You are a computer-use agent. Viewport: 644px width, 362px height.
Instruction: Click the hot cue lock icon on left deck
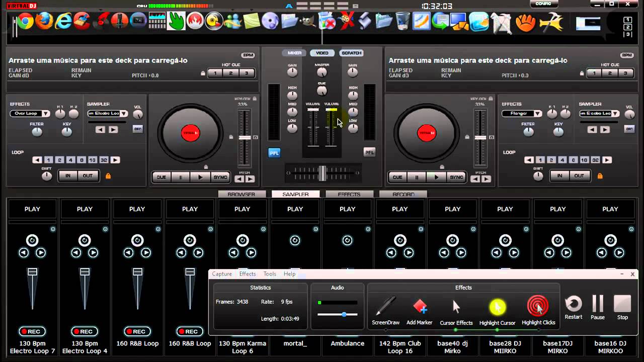(x=203, y=73)
